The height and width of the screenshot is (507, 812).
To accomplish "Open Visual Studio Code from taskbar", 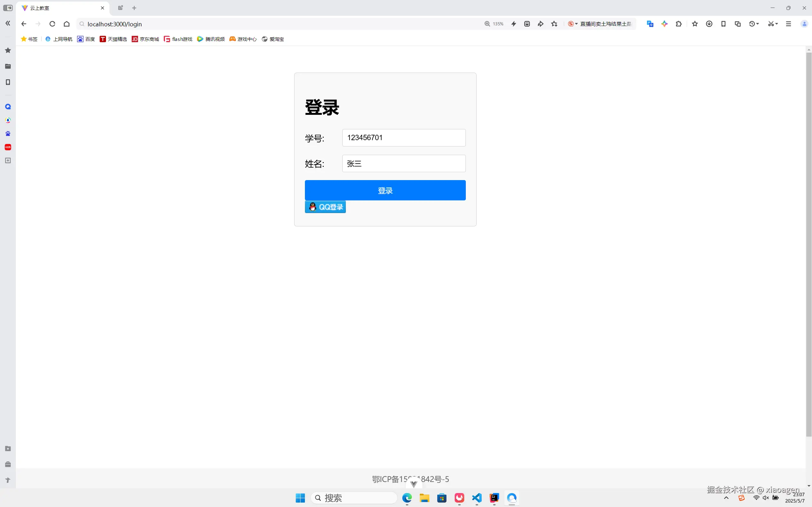I will [477, 498].
